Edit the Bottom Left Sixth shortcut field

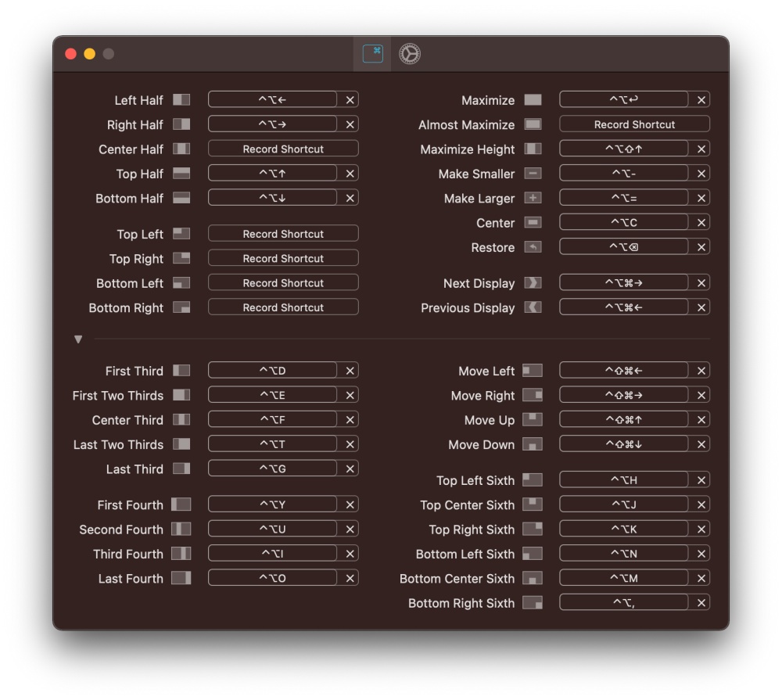click(x=623, y=554)
